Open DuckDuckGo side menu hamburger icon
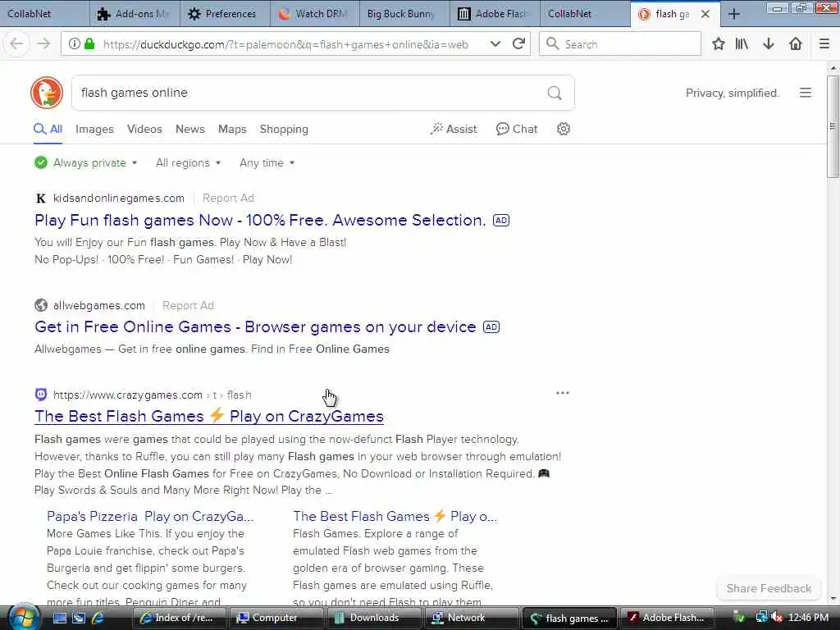Image resolution: width=840 pixels, height=630 pixels. (806, 93)
